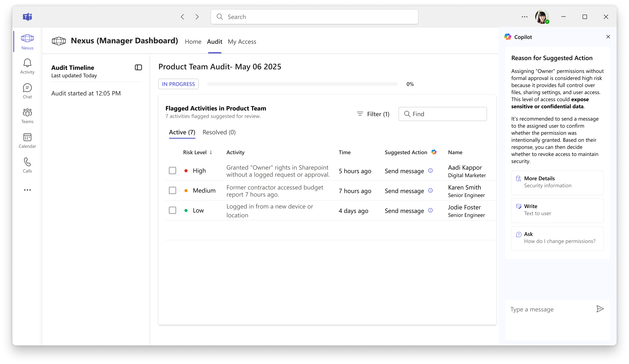This screenshot has width=629, height=364.
Task: Open Calendar from the sidebar
Action: click(x=27, y=140)
